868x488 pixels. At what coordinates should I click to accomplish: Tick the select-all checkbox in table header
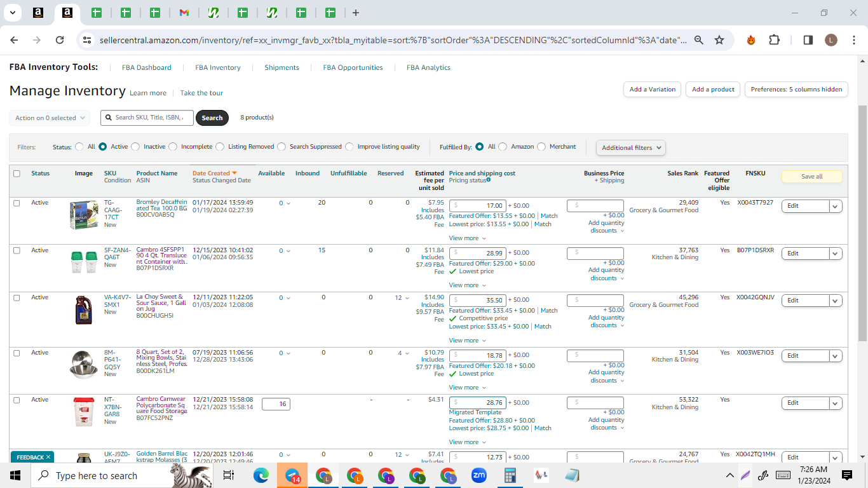click(x=17, y=173)
